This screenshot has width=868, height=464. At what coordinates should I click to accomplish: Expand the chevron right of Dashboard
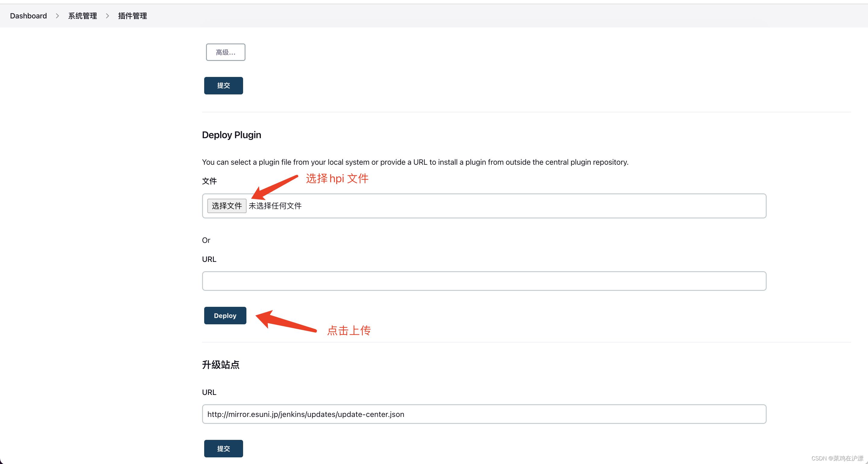coord(57,16)
